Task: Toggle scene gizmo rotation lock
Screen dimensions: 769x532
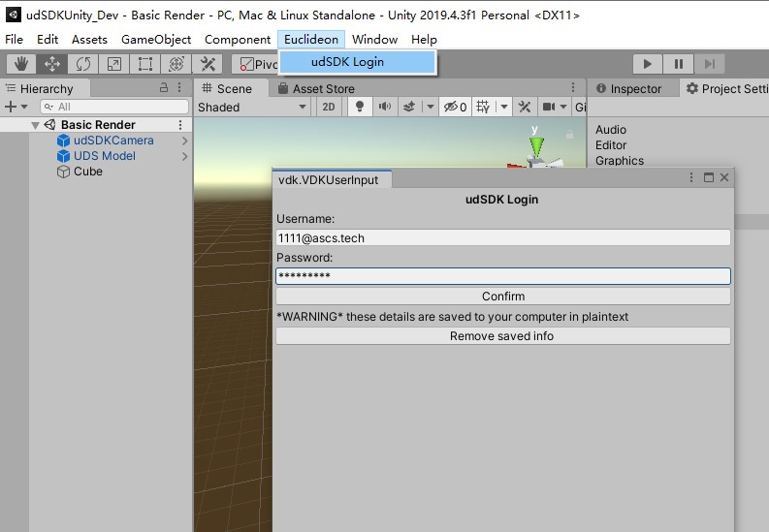Action: click(x=569, y=134)
